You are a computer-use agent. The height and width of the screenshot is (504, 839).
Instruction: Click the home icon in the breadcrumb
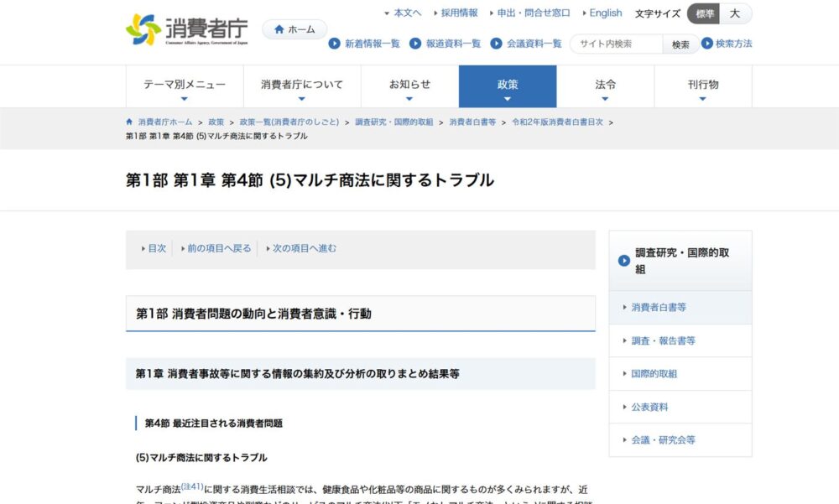click(x=129, y=122)
